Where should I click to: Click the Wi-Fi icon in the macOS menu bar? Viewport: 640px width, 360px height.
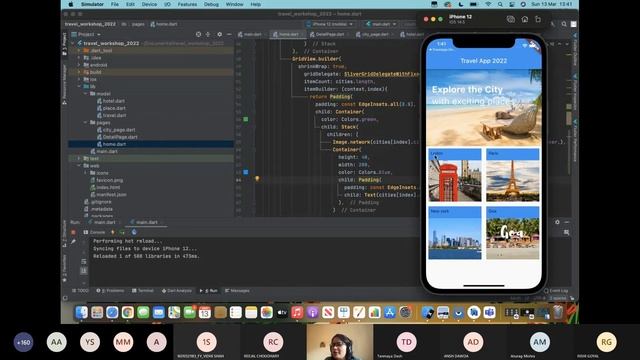click(488, 4)
